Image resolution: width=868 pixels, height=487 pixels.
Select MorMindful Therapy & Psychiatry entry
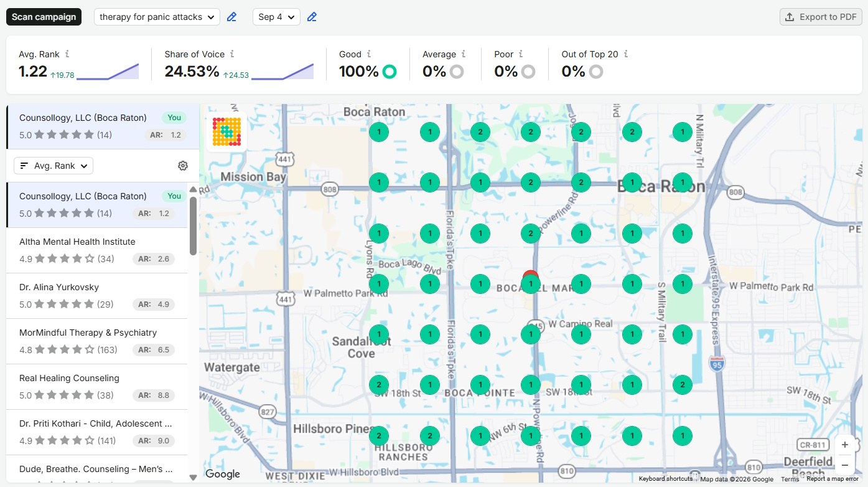[97, 341]
